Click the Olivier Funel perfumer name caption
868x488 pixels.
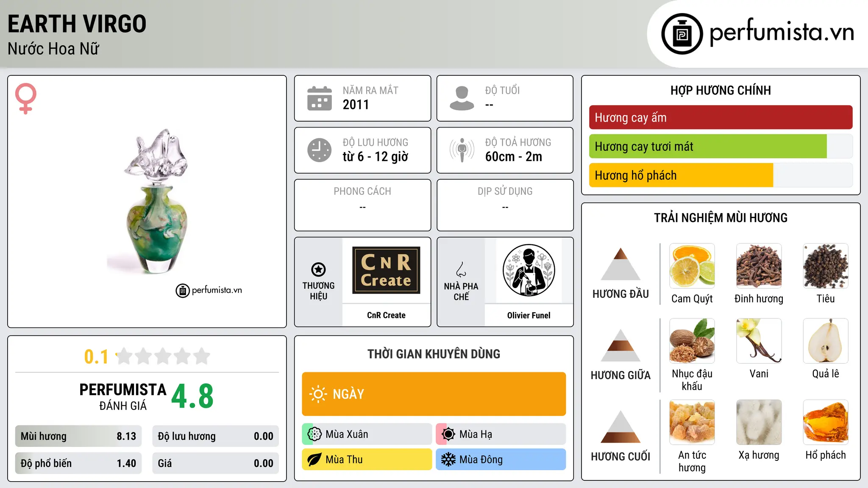pos(529,315)
